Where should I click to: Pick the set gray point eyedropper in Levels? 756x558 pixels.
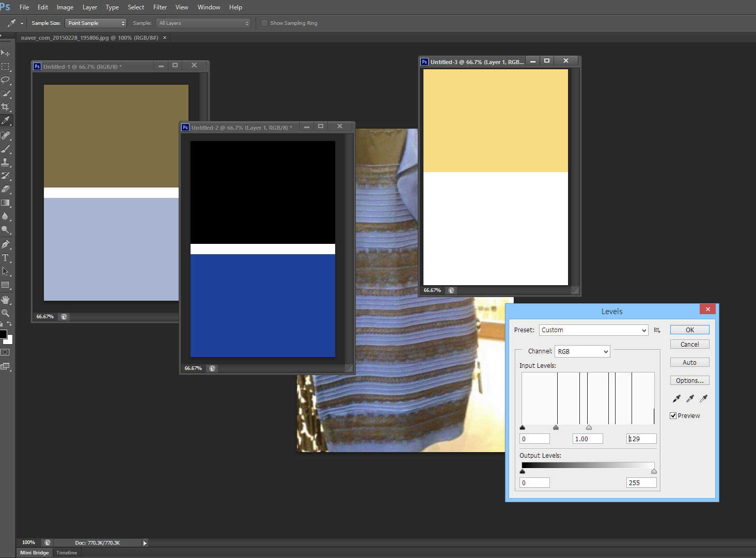pyautogui.click(x=690, y=398)
